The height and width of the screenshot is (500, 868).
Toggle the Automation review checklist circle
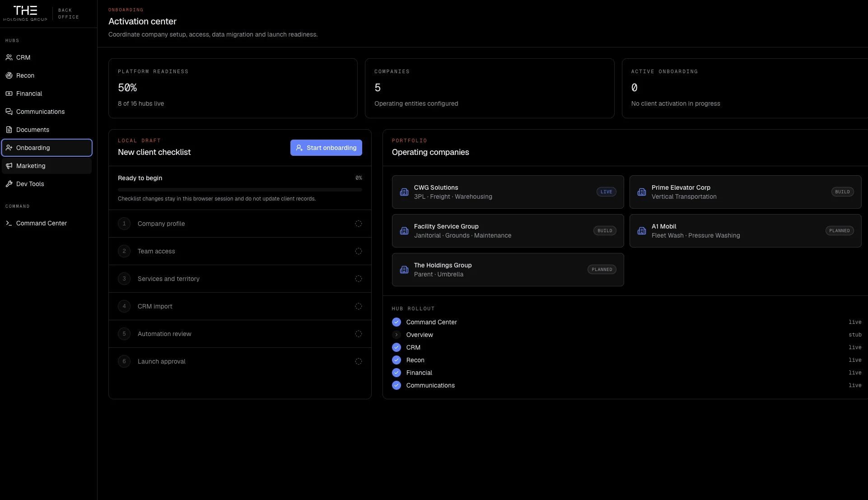pyautogui.click(x=359, y=334)
